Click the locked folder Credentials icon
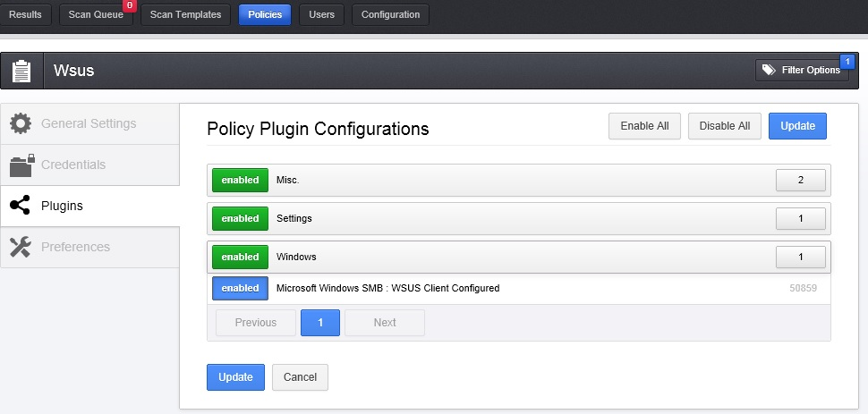868x414 pixels. click(x=21, y=165)
